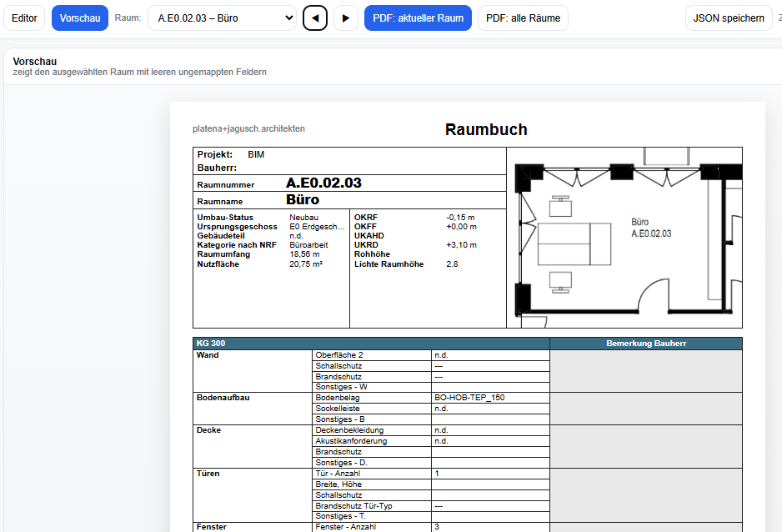Go to next room with right arrow

[x=346, y=18]
